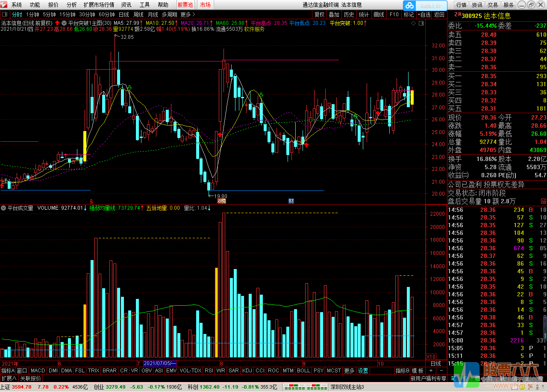The image size is (547, 392).
Task: Click the 上证 index value 3594.78
Action: point(22,387)
